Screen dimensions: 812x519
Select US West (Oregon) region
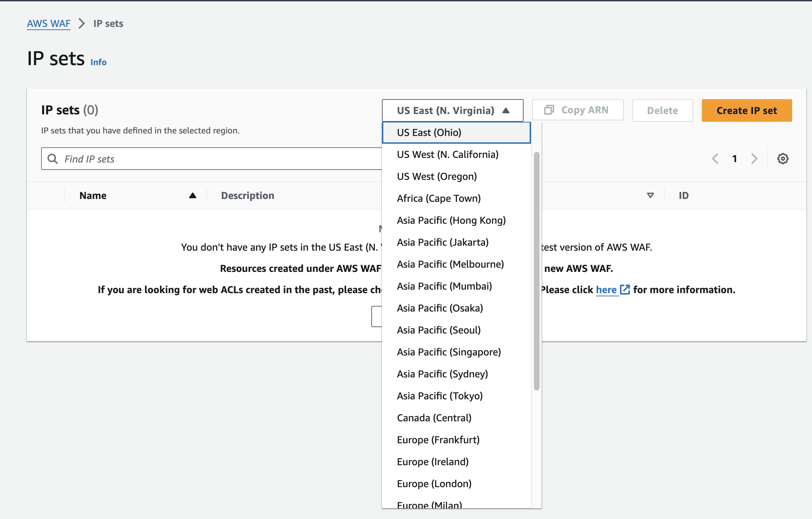(436, 176)
